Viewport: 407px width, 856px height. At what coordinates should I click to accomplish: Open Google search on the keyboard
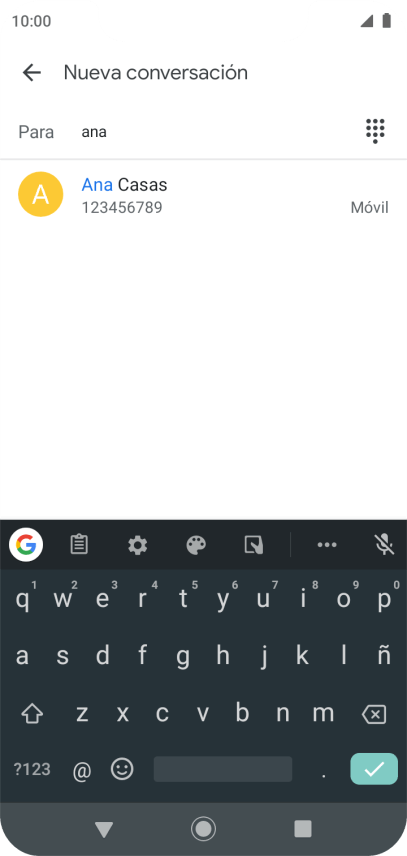pyautogui.click(x=26, y=545)
